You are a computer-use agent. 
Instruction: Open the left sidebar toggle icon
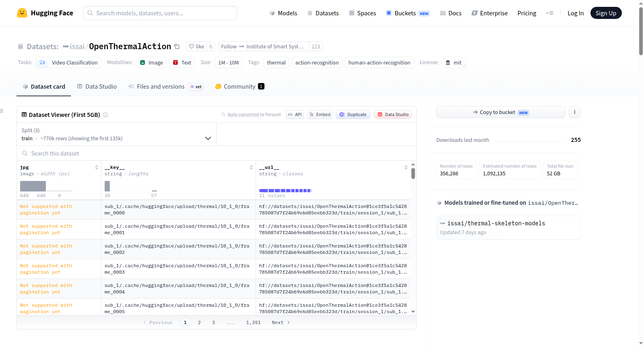[x=2, y=111]
